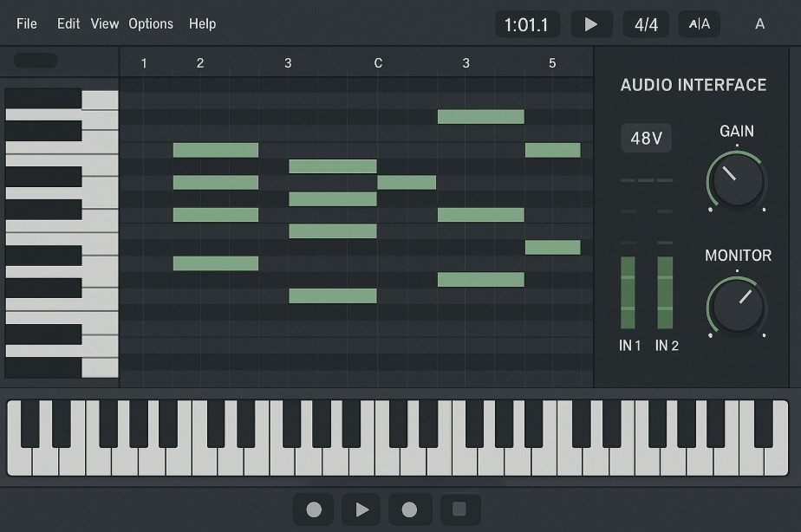Screen dimensions: 801x532
Task: Click the play button in the bottom transport
Action: point(361,509)
